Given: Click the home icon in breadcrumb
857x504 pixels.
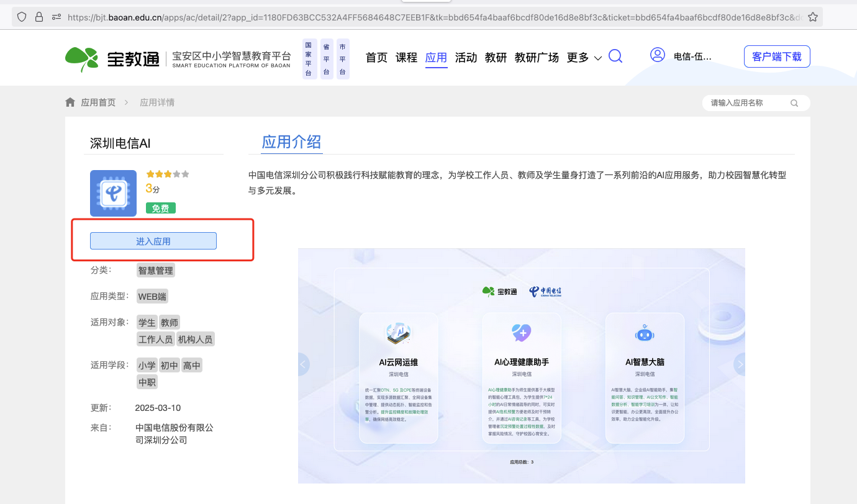Looking at the screenshot, I should coord(70,102).
